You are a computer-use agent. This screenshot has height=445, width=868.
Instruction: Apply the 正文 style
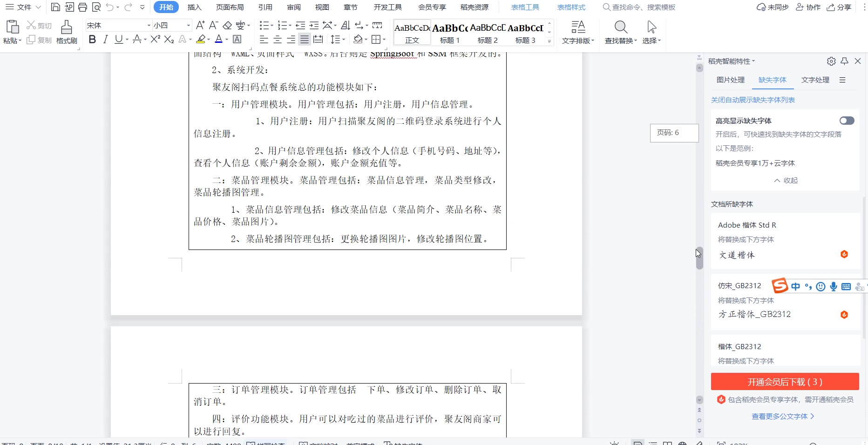coord(412,32)
